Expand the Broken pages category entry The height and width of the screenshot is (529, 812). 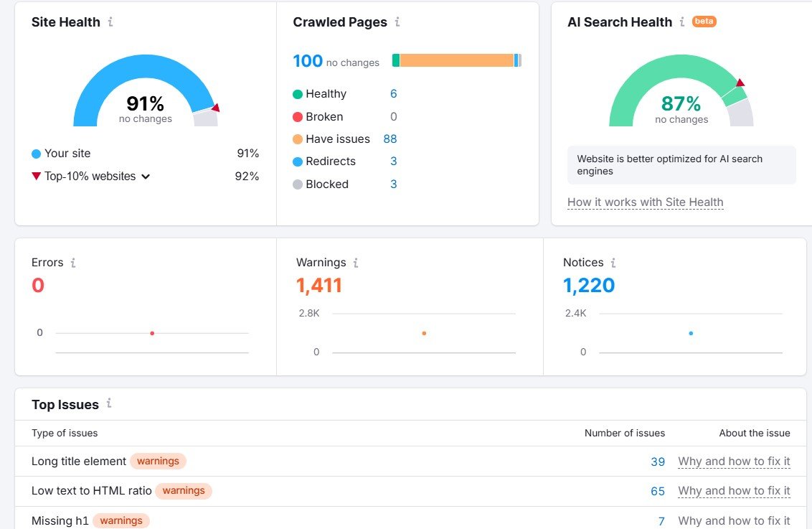(323, 116)
